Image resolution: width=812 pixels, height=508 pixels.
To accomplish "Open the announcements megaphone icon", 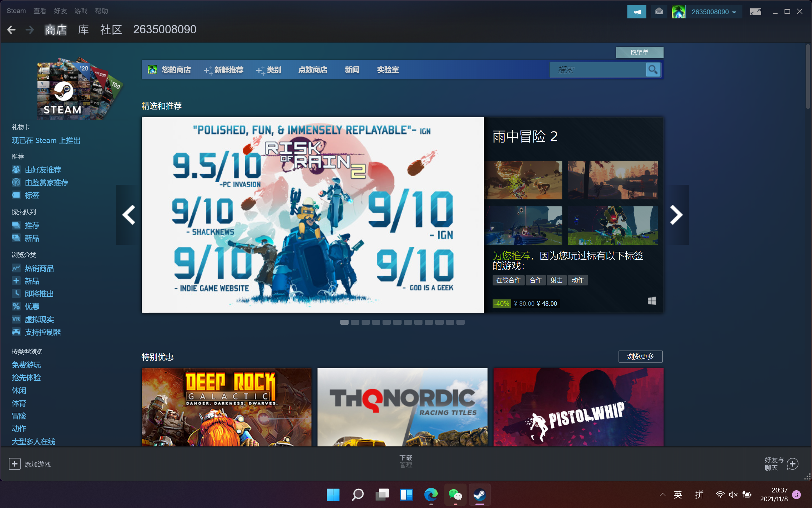I will 637,12.
